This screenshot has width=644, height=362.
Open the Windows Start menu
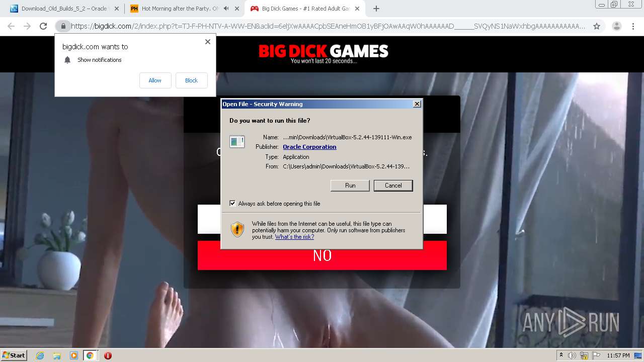14,355
